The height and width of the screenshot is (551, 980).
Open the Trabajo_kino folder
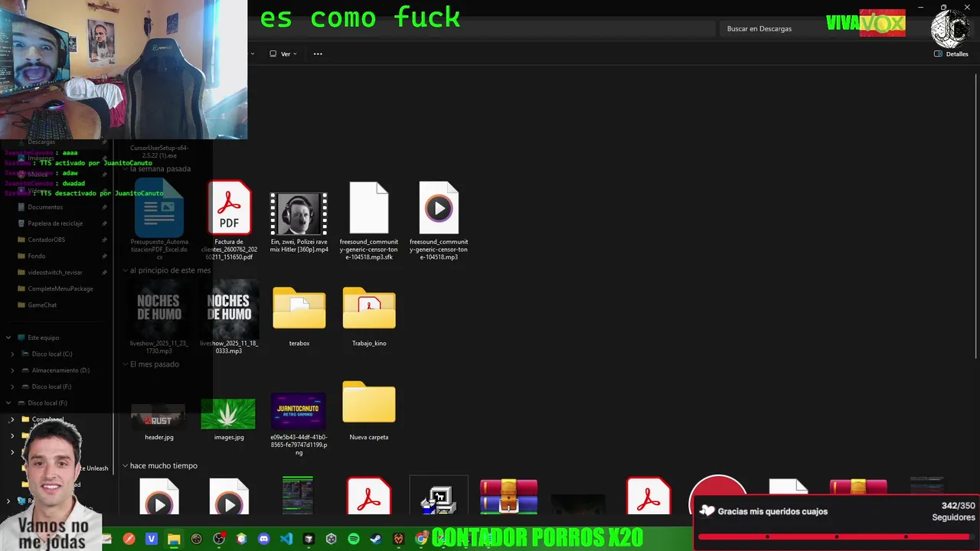(369, 316)
